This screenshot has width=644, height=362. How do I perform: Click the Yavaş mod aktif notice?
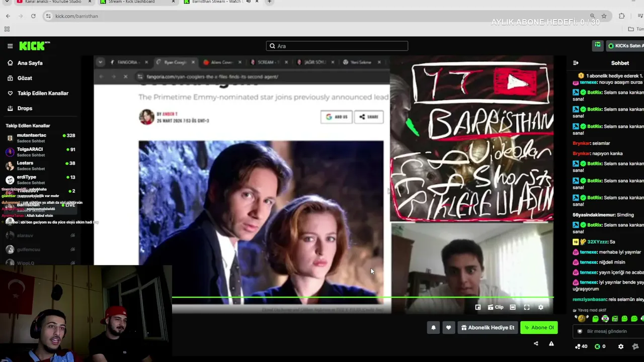point(590,310)
